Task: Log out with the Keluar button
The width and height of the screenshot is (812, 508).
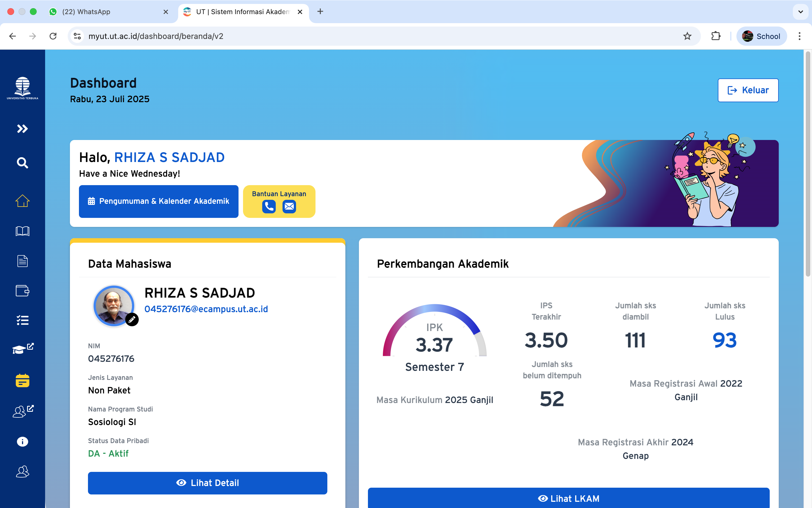Action: click(x=748, y=90)
